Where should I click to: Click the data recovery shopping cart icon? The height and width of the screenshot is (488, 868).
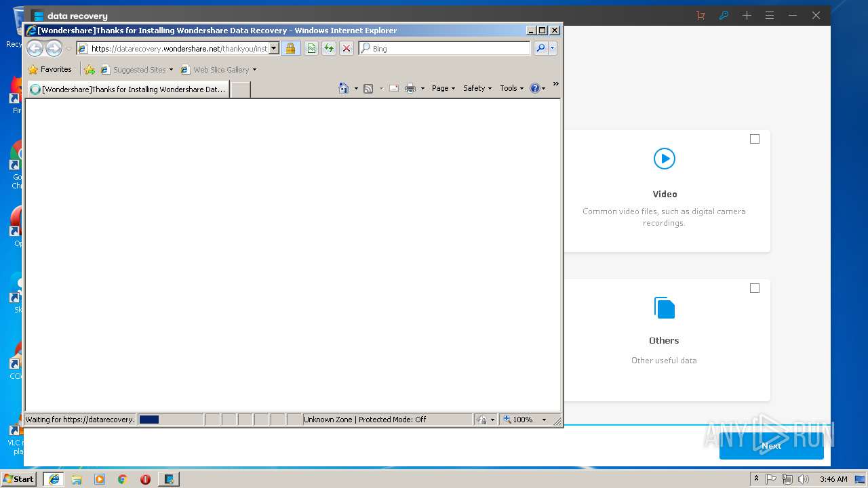(x=701, y=15)
